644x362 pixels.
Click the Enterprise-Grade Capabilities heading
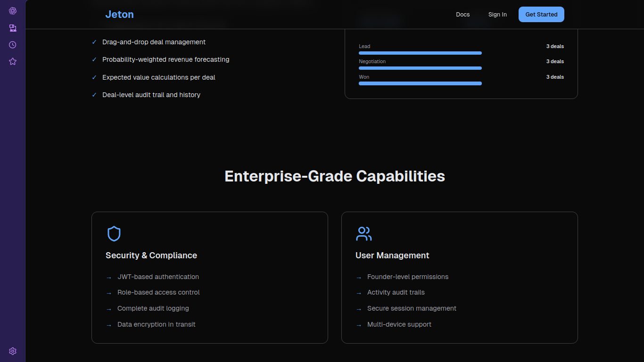(335, 176)
